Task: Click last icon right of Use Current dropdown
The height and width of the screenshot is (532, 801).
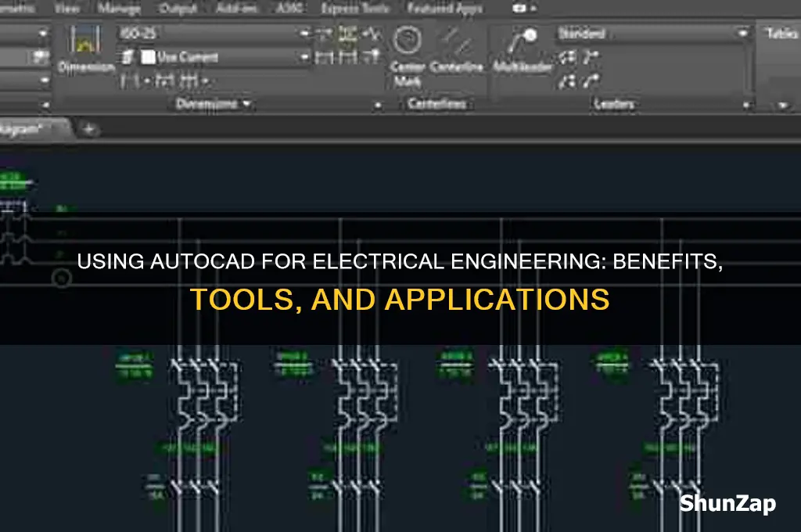Action: [x=372, y=56]
